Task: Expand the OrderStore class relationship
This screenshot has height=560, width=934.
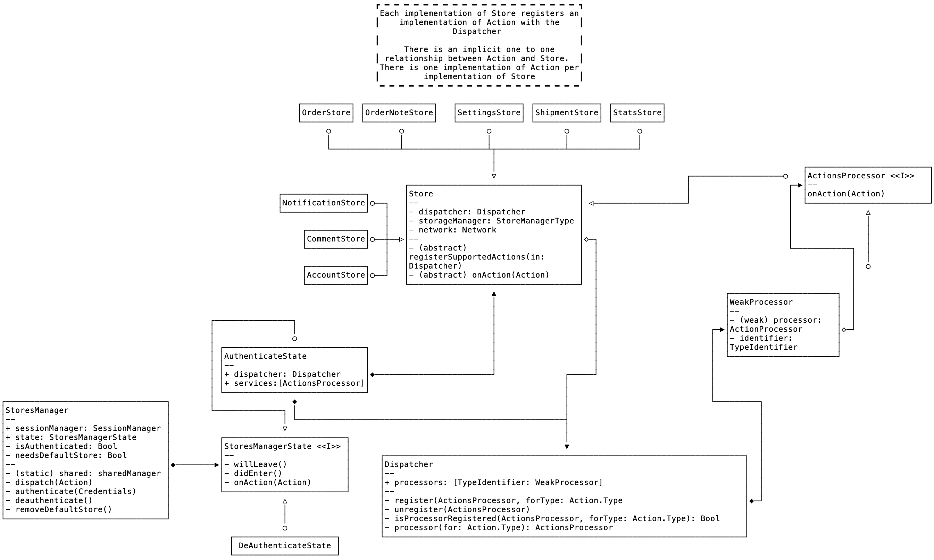Action: click(328, 131)
